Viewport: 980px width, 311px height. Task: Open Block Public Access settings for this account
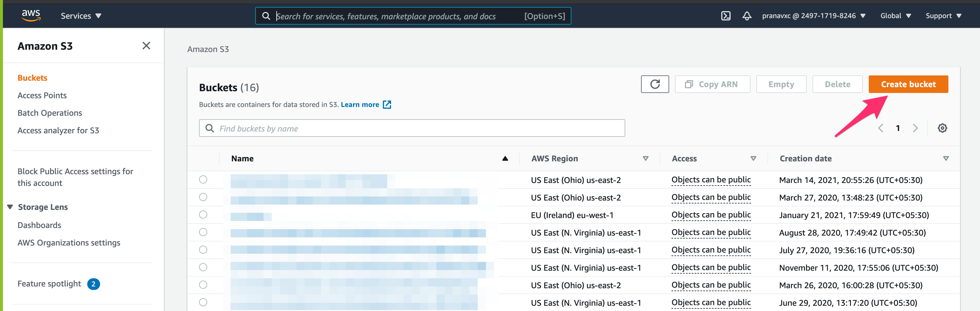(x=75, y=177)
